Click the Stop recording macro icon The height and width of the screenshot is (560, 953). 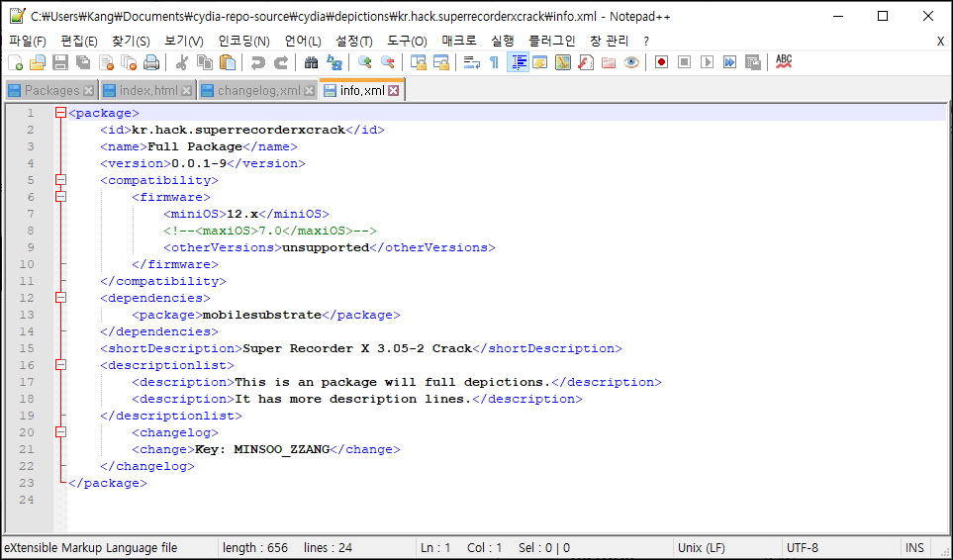(x=684, y=62)
